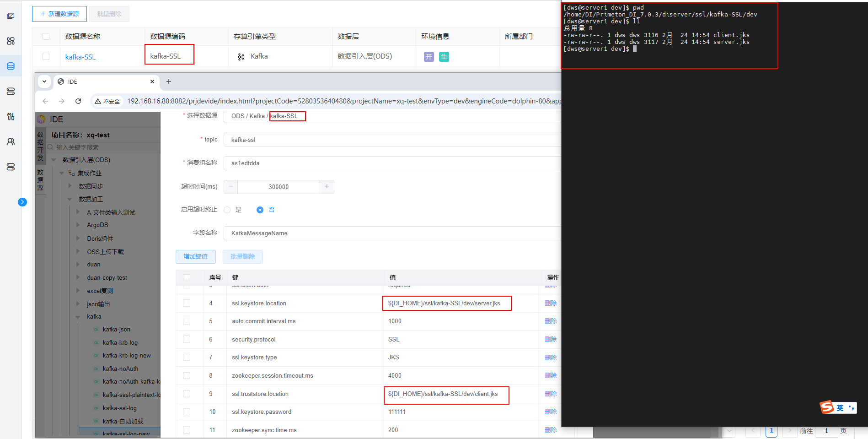Go forward in the IDE browser window
Image resolution: width=868 pixels, height=439 pixels.
(62, 101)
